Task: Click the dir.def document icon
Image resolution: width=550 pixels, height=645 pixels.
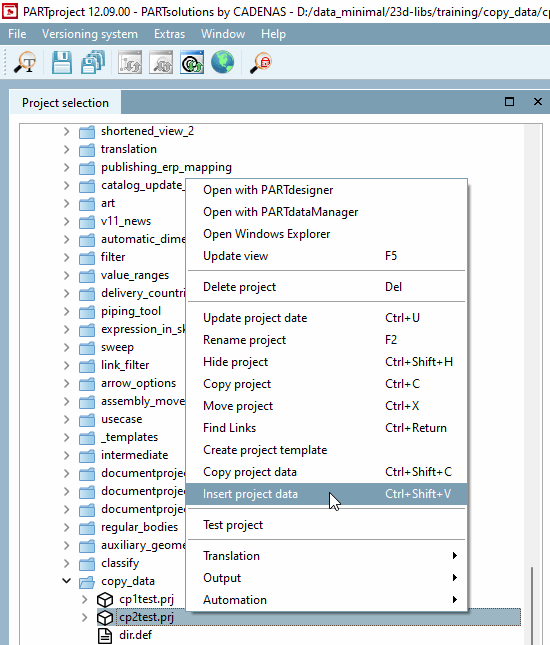Action: 105,636
